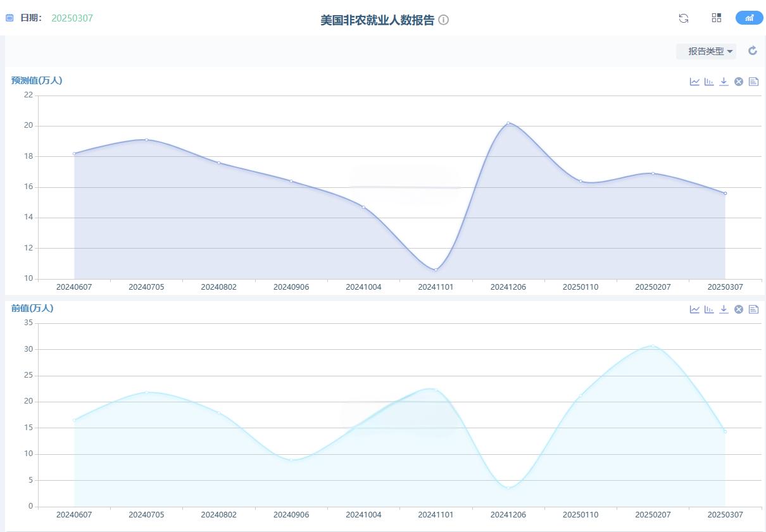766x532 pixels.
Task: Click the X circle icon on 前值 chart
Action: (738, 309)
